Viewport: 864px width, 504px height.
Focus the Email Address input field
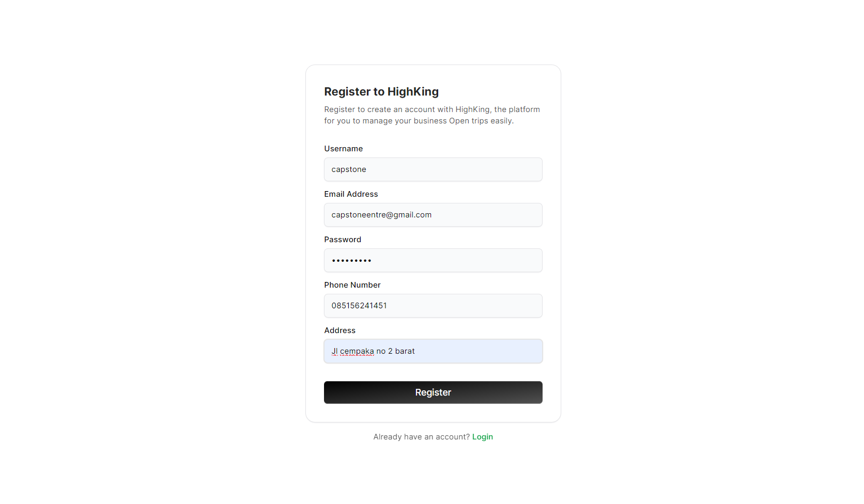coord(433,215)
